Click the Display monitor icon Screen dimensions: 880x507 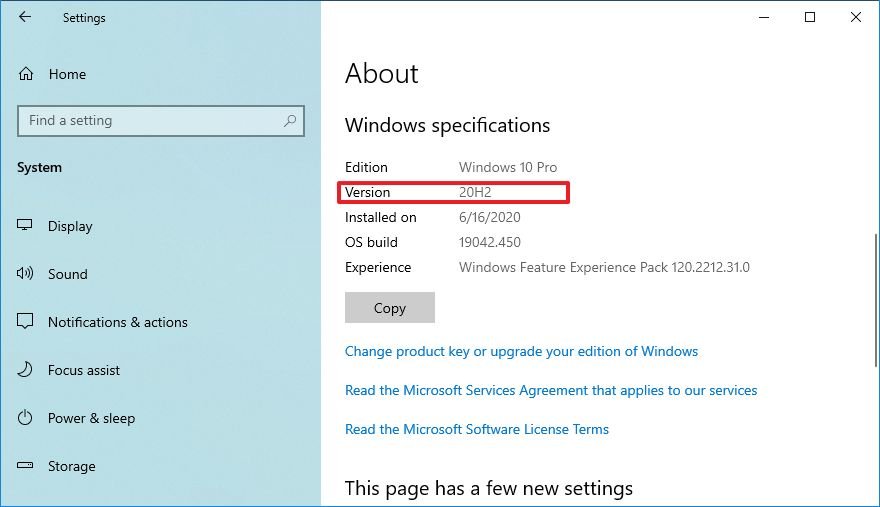click(x=26, y=226)
